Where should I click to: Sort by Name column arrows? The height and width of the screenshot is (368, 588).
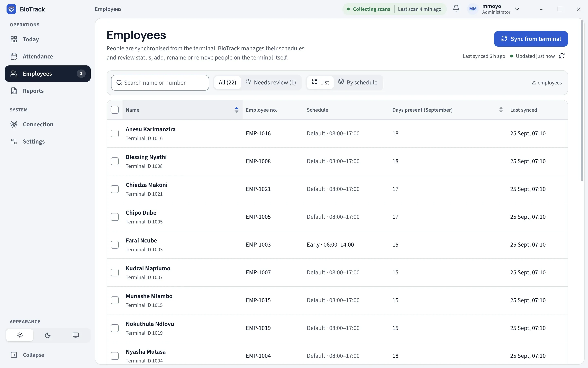(x=236, y=110)
